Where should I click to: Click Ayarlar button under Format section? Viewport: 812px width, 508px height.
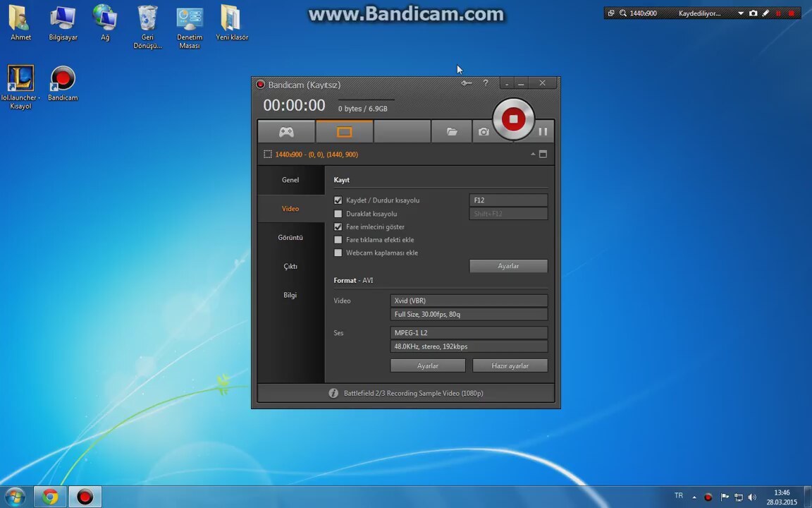(x=428, y=365)
